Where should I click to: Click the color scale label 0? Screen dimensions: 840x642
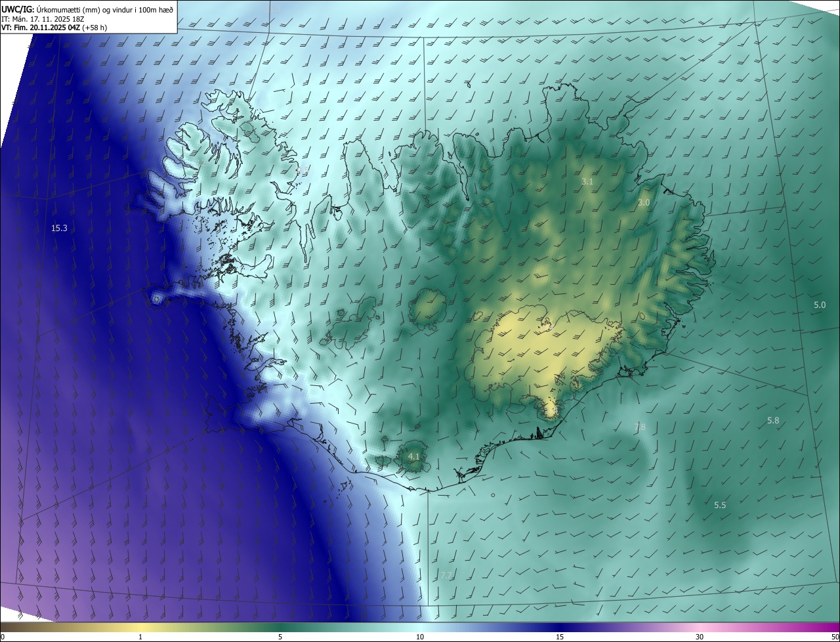[3, 637]
